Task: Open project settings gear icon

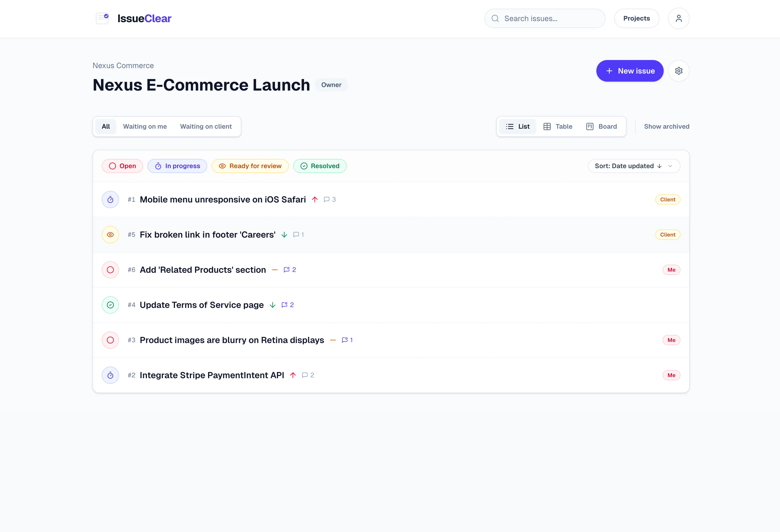Action: point(678,71)
